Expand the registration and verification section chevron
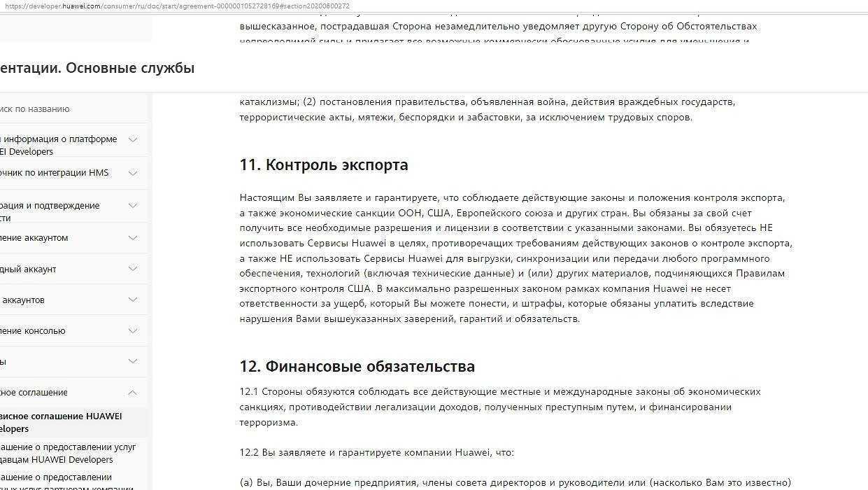Image resolution: width=868 pixels, height=490 pixels. (132, 206)
